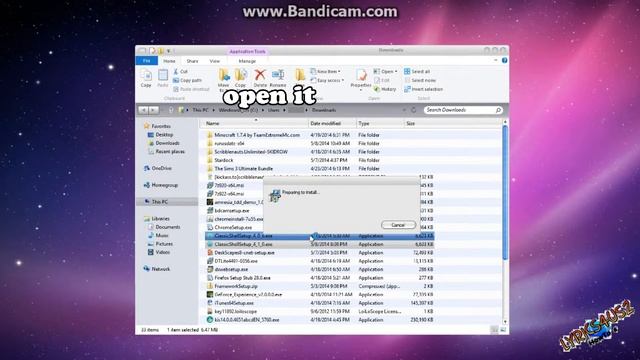
Task: Click the Rename icon in ribbon
Action: [x=278, y=75]
